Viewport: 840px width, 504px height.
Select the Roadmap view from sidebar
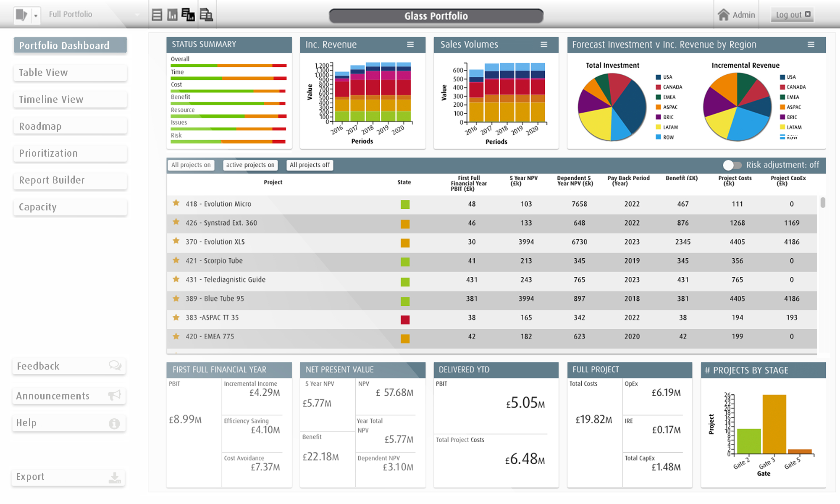tap(68, 126)
